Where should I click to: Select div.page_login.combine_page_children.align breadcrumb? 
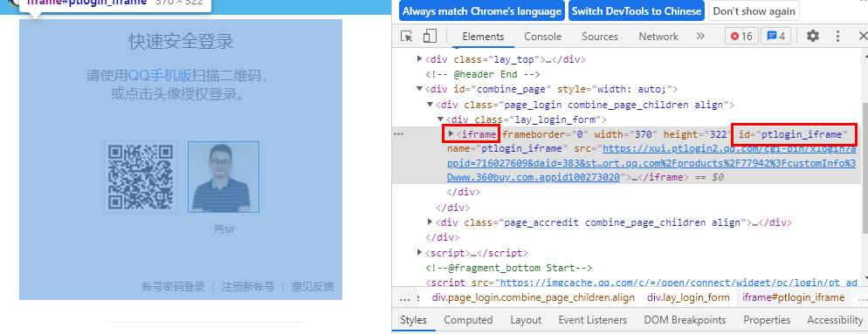tap(534, 297)
